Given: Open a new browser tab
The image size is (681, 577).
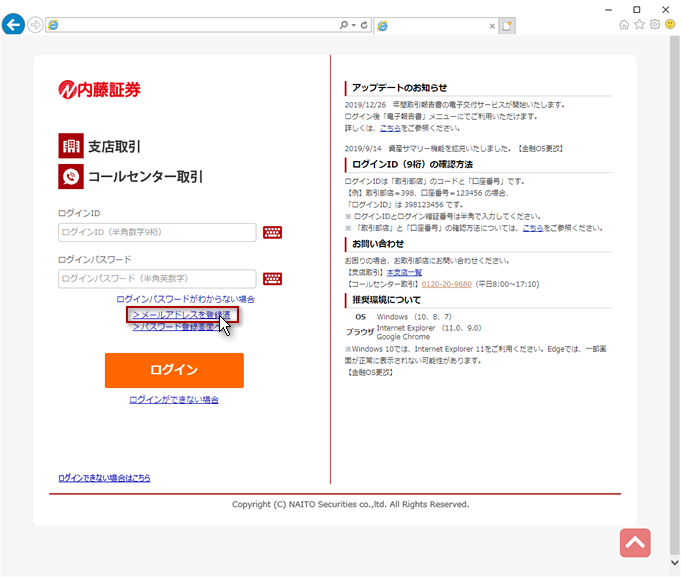Looking at the screenshot, I should pos(508,25).
